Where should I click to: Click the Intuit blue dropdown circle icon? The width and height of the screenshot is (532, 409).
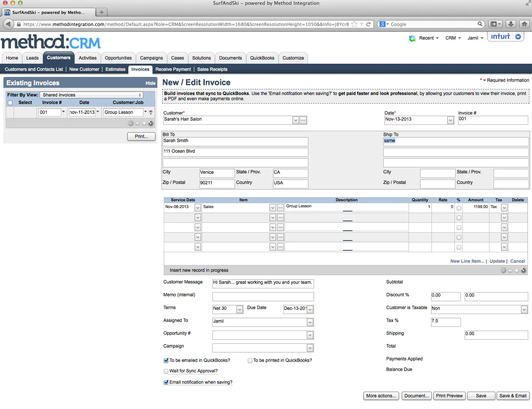pos(518,37)
